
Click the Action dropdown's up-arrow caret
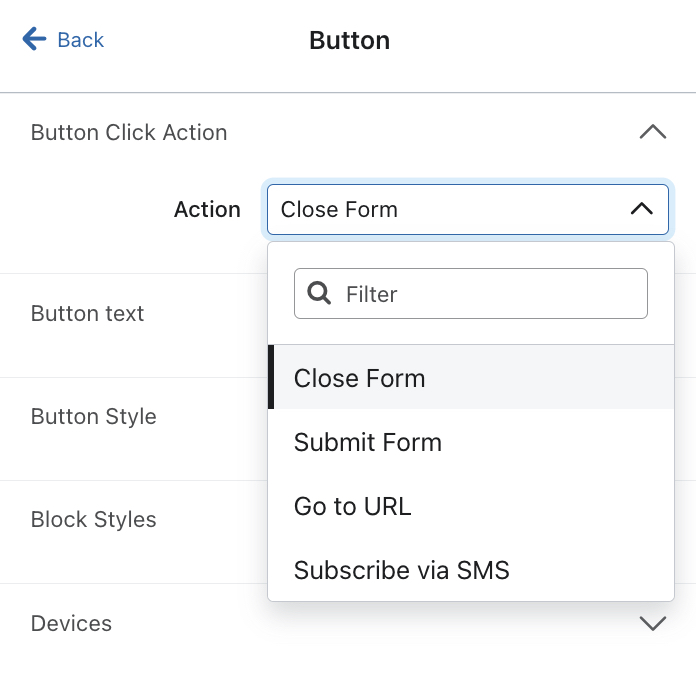[642, 209]
